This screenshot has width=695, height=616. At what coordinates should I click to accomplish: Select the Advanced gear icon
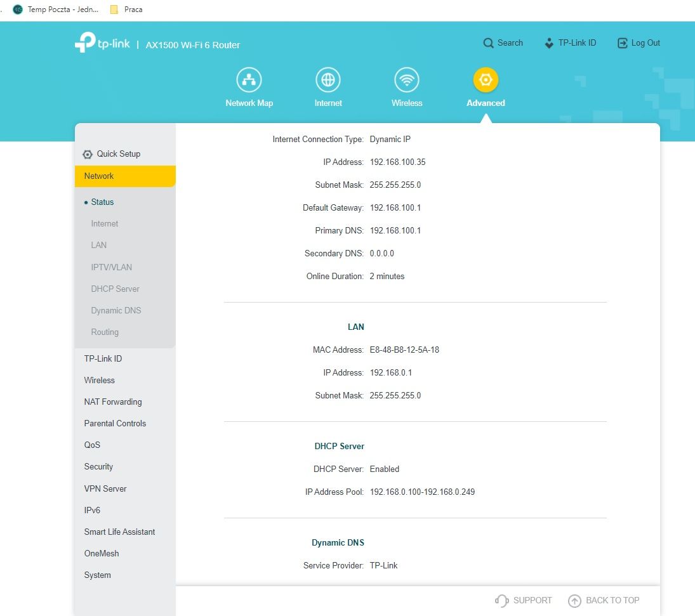click(x=486, y=80)
